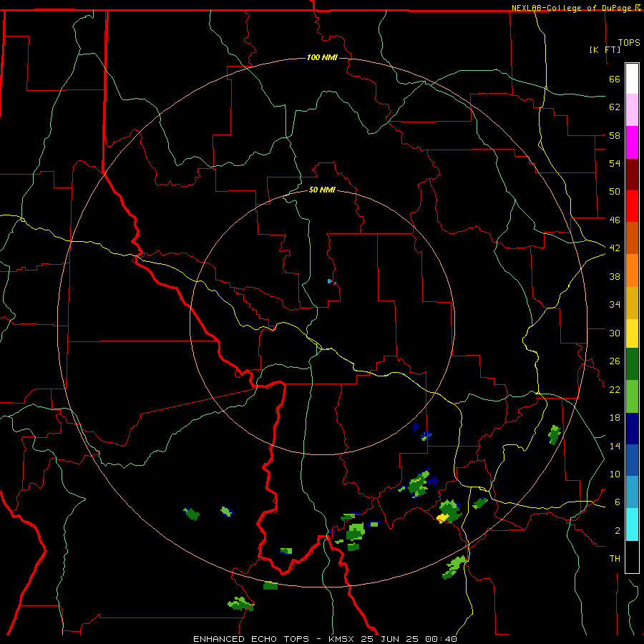
Task: Click the legend value "38"
Action: coord(615,276)
